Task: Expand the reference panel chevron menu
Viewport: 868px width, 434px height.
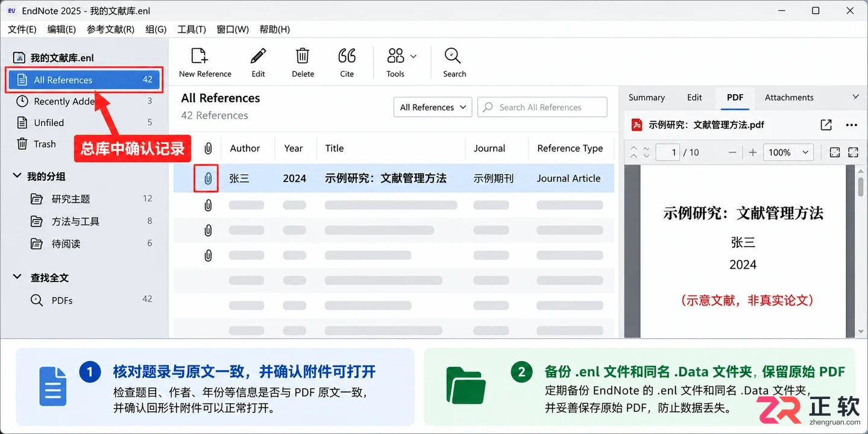Action: (855, 97)
